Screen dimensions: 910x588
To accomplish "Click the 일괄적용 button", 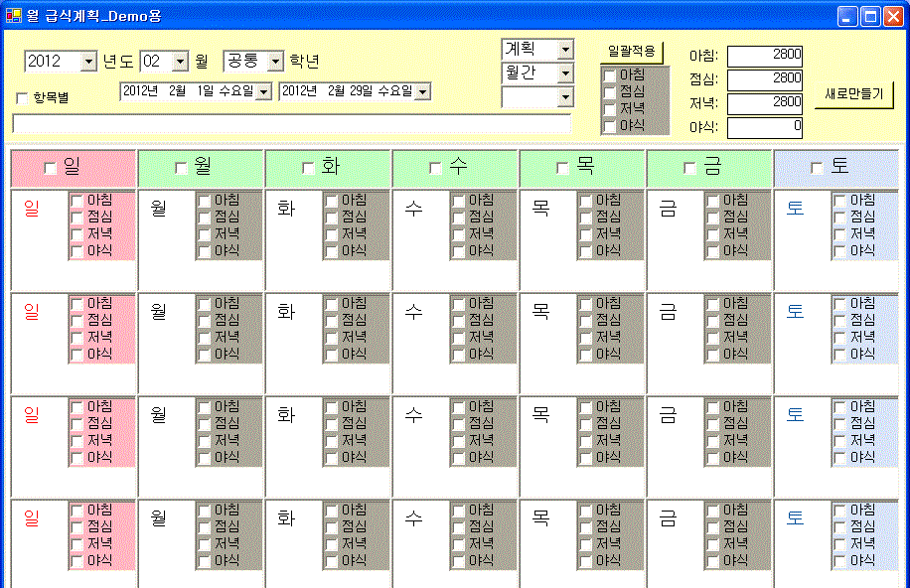I will [632, 51].
